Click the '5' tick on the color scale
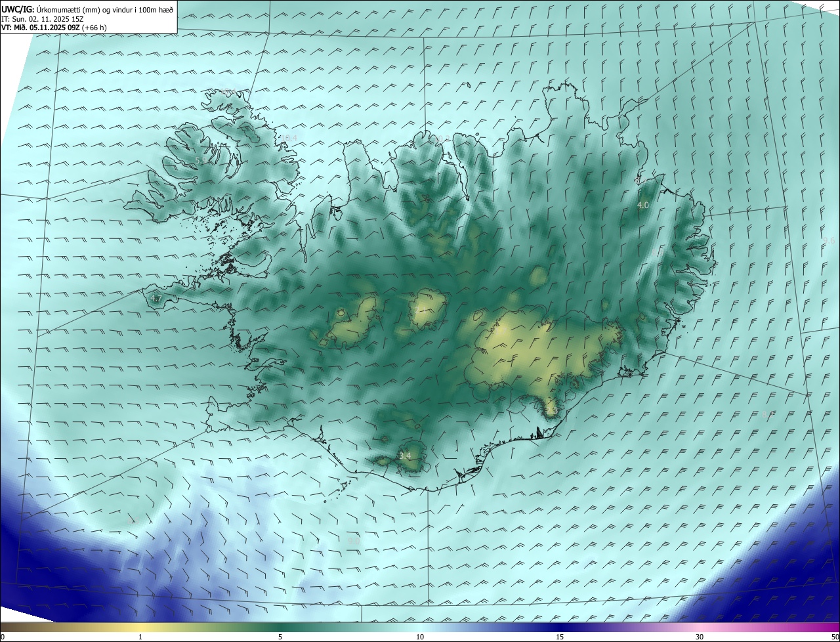The height and width of the screenshot is (642, 840). 280,637
